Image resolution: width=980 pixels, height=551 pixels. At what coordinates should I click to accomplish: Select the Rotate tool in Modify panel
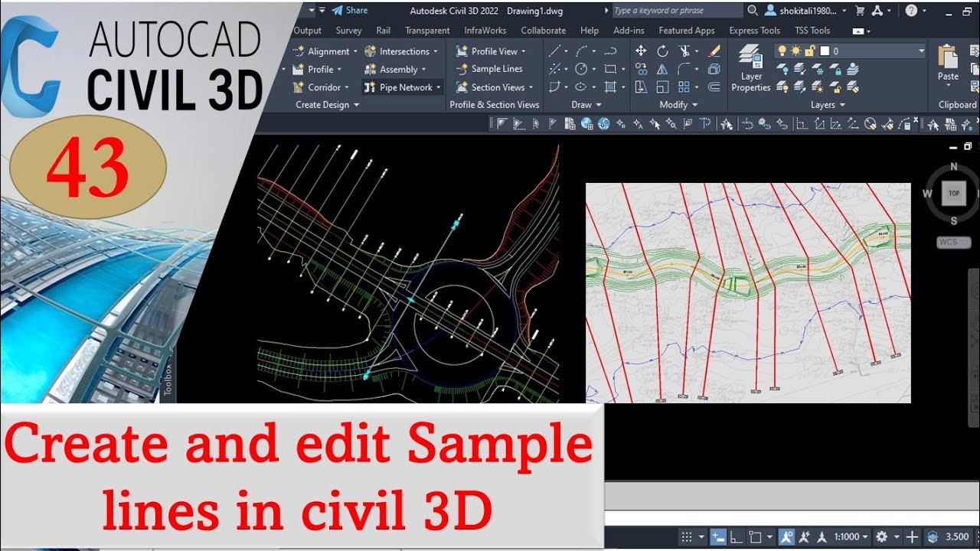(662, 51)
